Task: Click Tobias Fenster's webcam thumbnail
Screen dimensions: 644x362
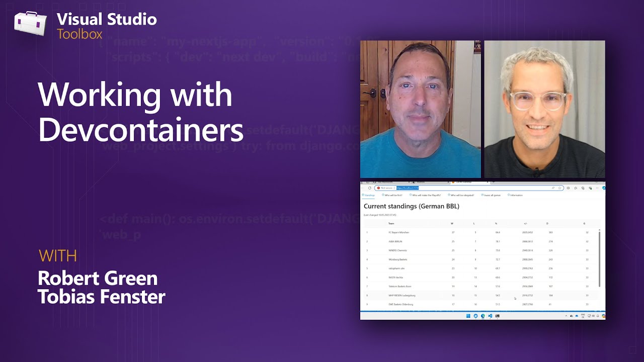Action: pyautogui.click(x=545, y=109)
